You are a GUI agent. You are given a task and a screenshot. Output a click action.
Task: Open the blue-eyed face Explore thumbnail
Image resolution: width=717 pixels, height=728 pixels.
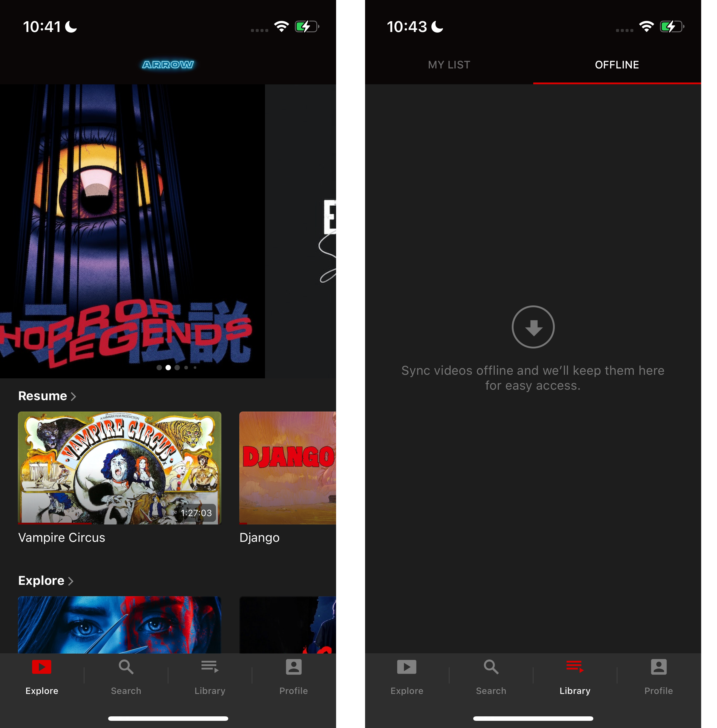click(x=119, y=624)
